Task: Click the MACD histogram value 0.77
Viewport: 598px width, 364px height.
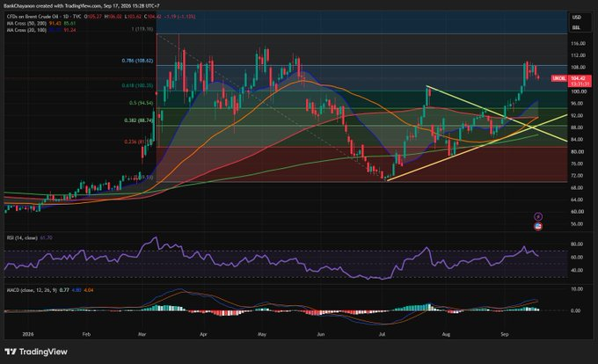Action: pos(64,290)
